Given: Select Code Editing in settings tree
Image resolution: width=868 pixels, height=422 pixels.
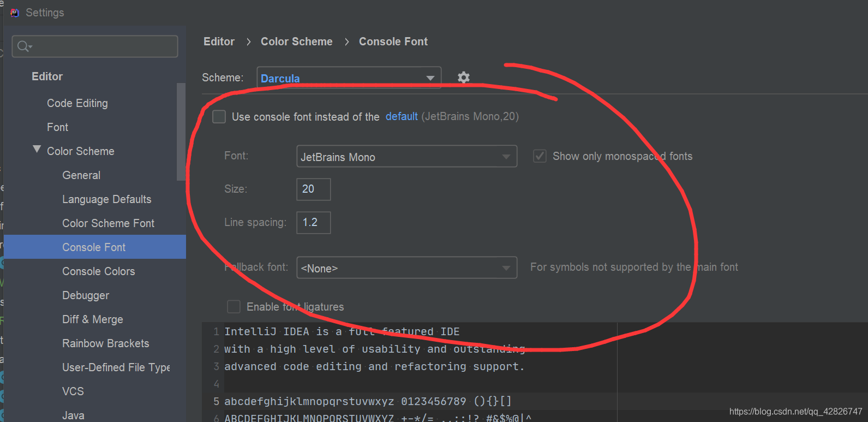Looking at the screenshot, I should coord(77,103).
